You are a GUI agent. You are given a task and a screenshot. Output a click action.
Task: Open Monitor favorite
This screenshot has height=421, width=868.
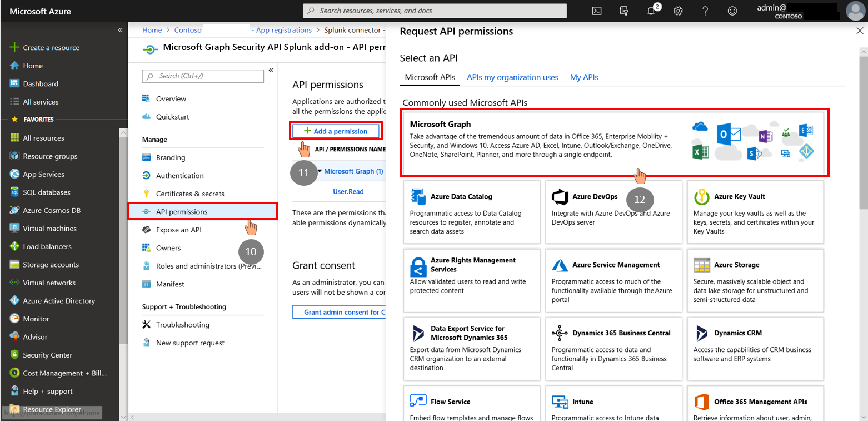click(x=36, y=319)
